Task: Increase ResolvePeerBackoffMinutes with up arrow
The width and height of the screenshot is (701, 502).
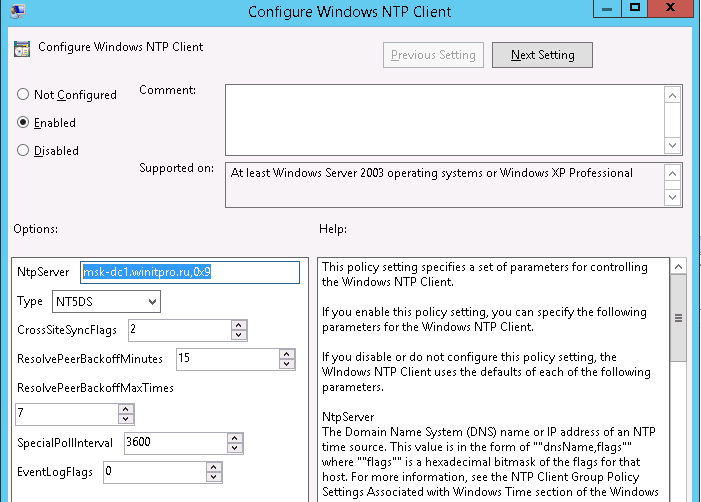Action: 287,354
